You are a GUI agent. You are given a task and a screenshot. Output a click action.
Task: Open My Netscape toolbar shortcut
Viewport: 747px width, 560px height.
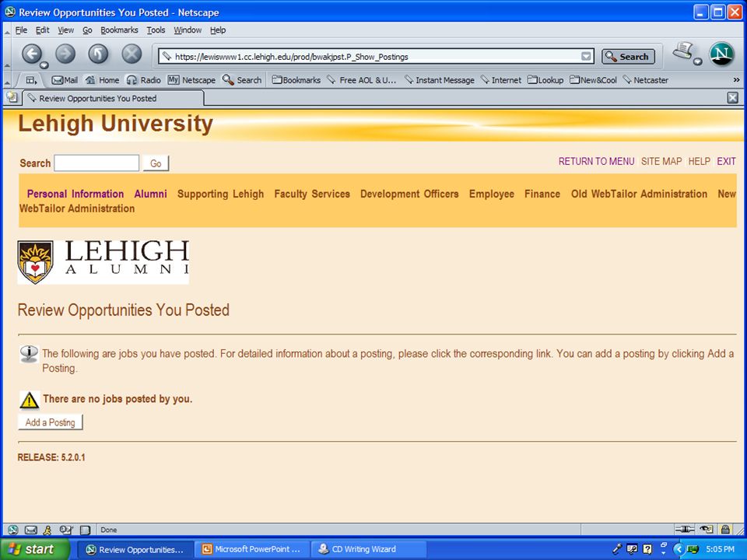(x=191, y=80)
